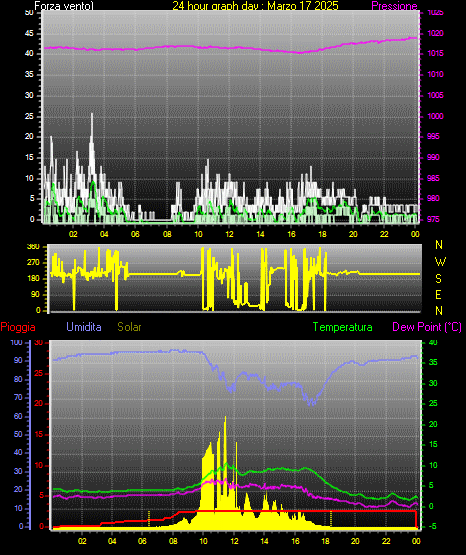The height and width of the screenshot is (555, 466).
Task: Click the E wind direction letter
Action: [x=438, y=295]
